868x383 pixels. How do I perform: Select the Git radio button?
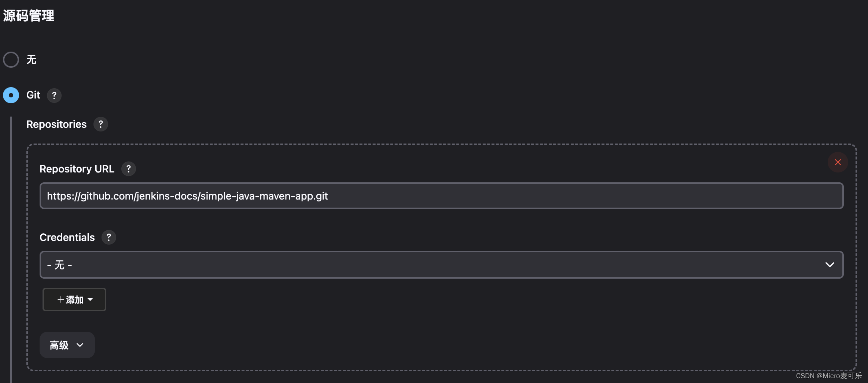11,95
